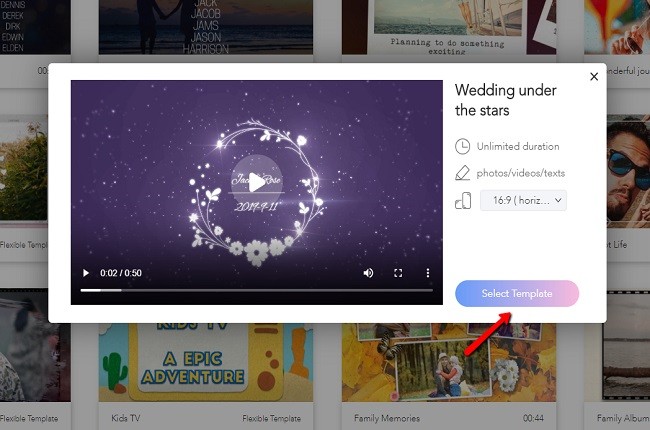
Task: Open the video's three-dot more options menu
Action: pyautogui.click(x=428, y=273)
